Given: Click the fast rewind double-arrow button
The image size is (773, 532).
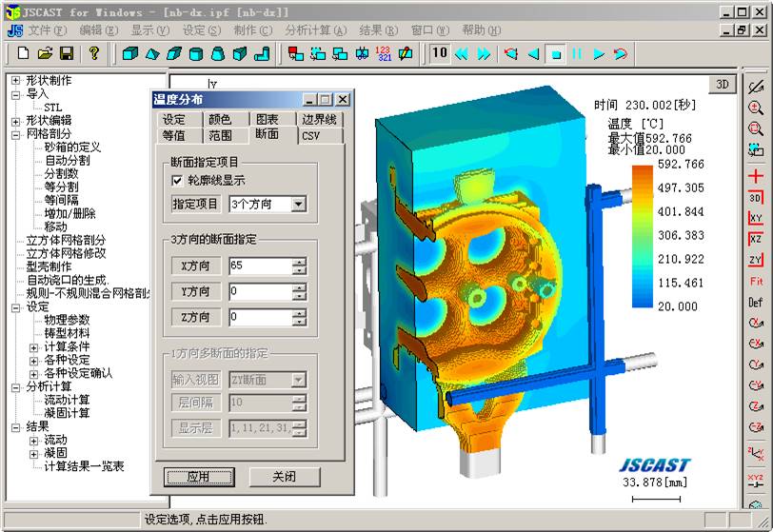Looking at the screenshot, I should point(462,53).
